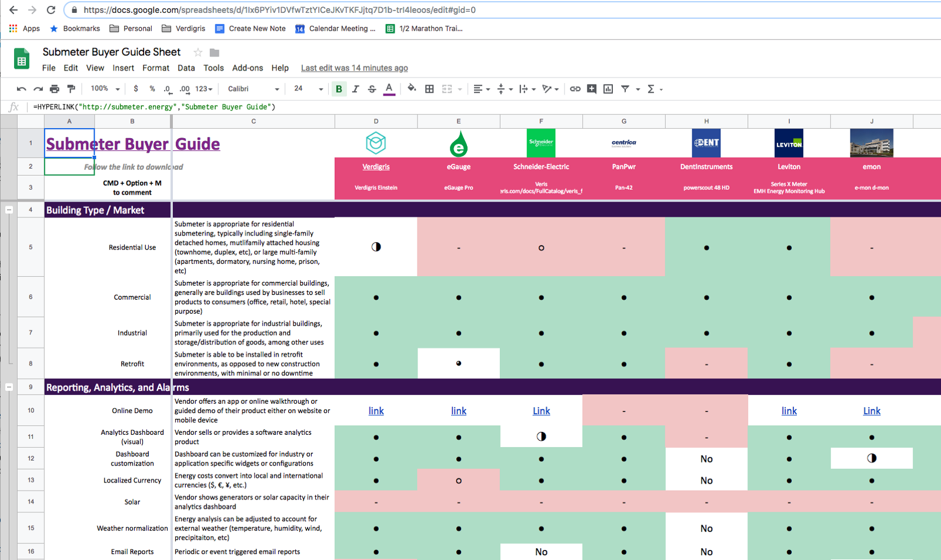
Task: Reload the browser page
Action: pyautogui.click(x=51, y=10)
